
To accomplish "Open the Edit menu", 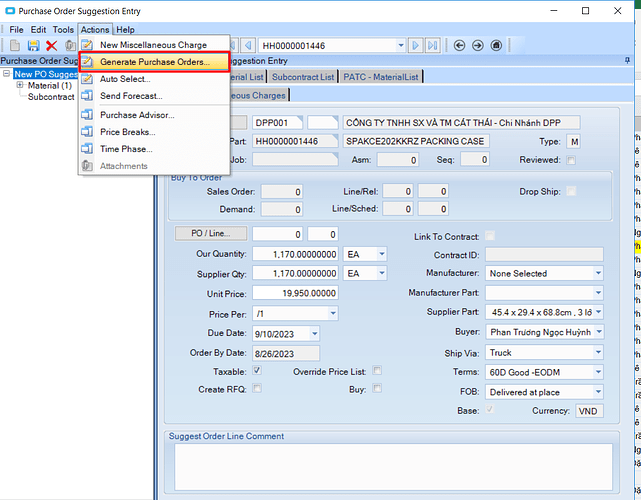I will click(x=38, y=29).
